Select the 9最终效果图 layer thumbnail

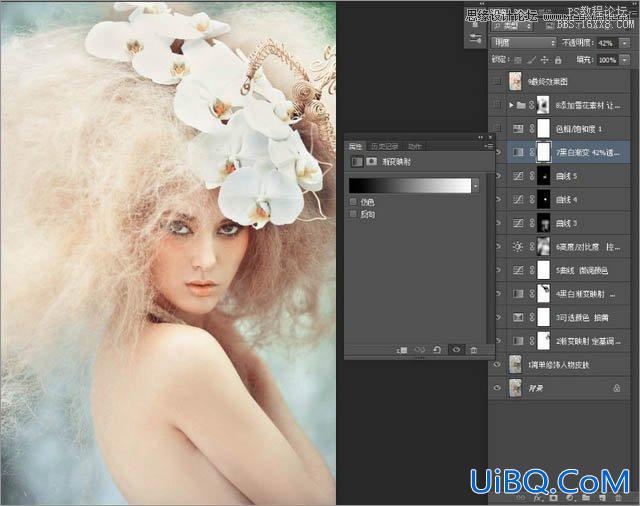516,81
